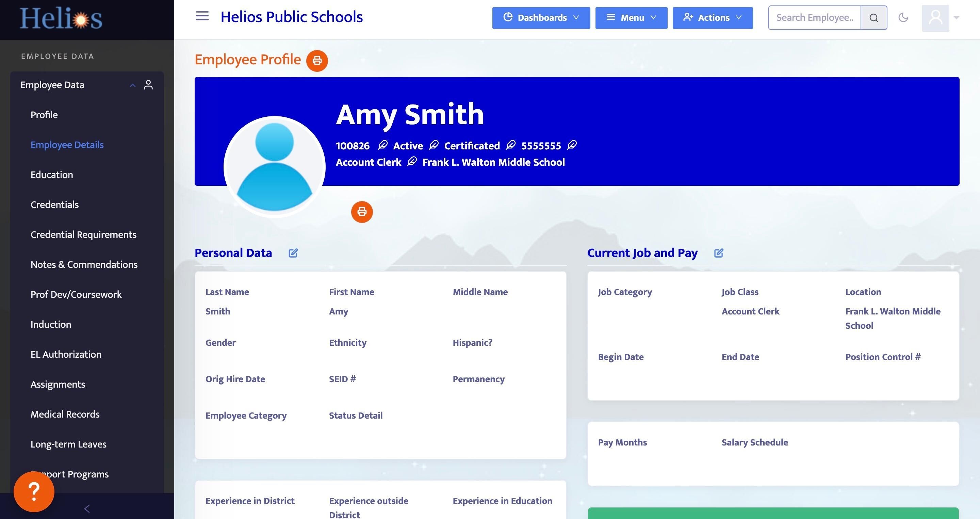Viewport: 980px width, 519px height.
Task: Edit the Current Job and Pay section
Action: pos(718,253)
